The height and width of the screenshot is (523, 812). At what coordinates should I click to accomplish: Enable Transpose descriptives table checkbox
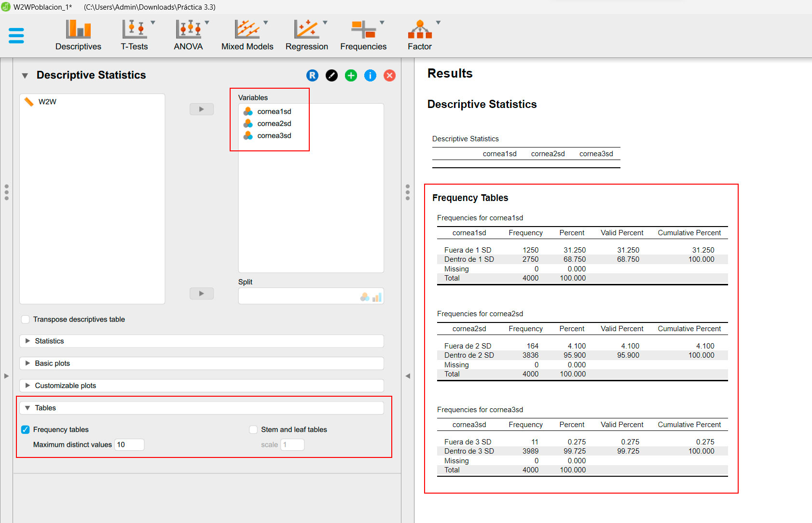coord(26,320)
